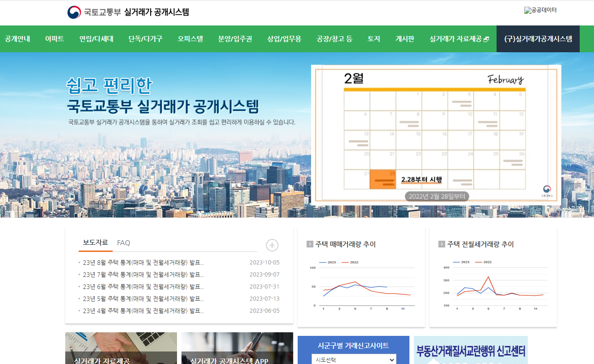Click the 주택 매매거래량 line chart
The width and height of the screenshot is (594, 364).
coord(361,285)
